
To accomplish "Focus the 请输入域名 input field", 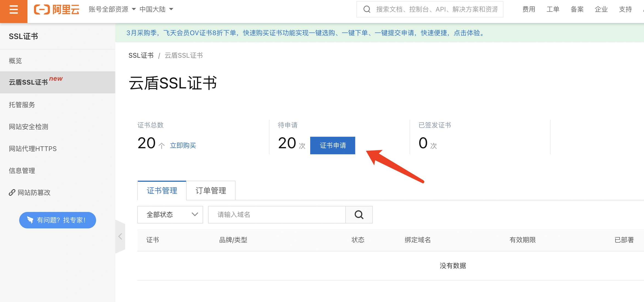I will (x=277, y=215).
